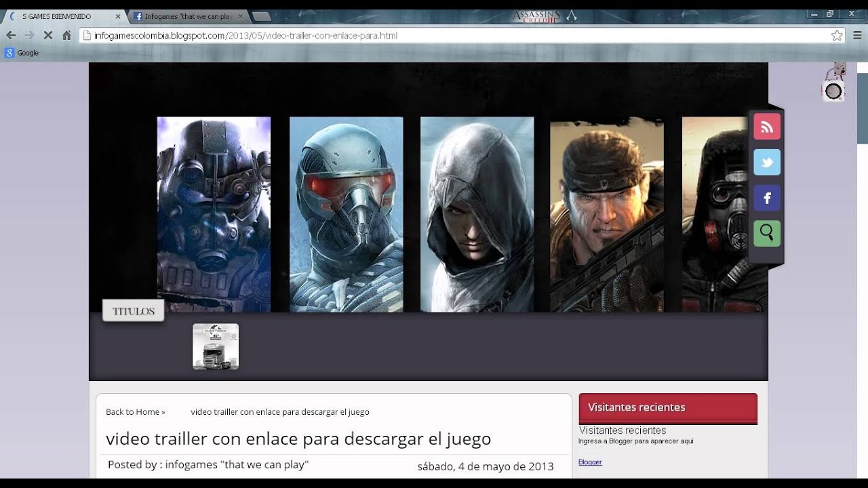Open post title video trailler heading
Screen dimensions: 868x488
[298, 439]
